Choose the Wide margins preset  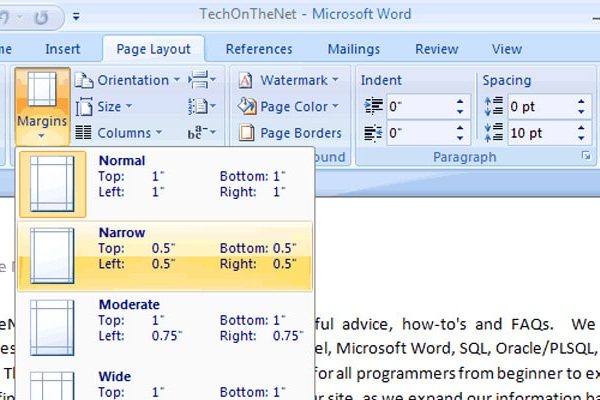point(165,383)
